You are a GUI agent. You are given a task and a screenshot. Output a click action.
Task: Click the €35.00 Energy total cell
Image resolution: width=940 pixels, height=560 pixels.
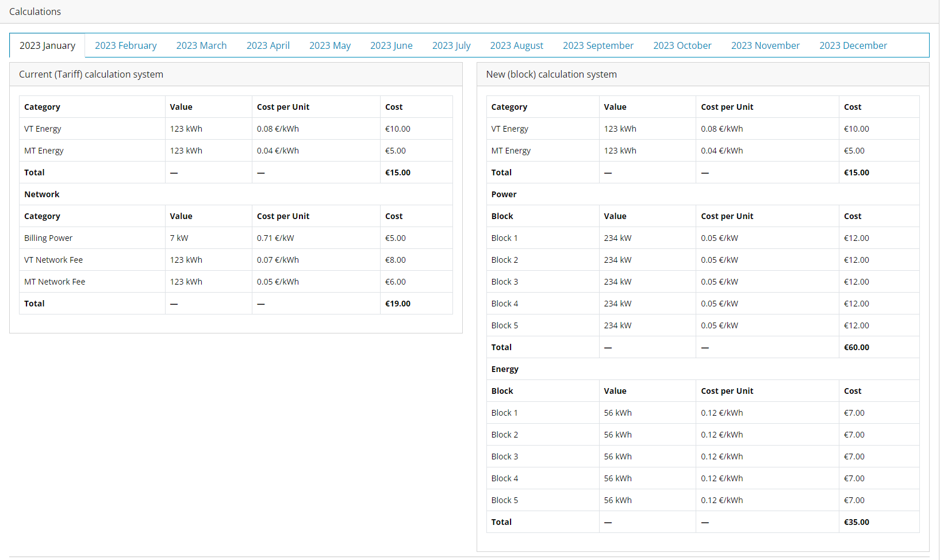coord(856,522)
